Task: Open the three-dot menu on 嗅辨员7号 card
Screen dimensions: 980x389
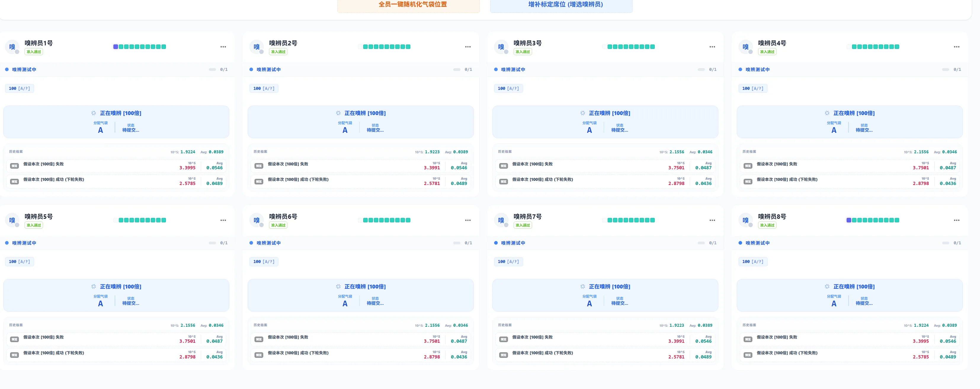Action: (712, 220)
